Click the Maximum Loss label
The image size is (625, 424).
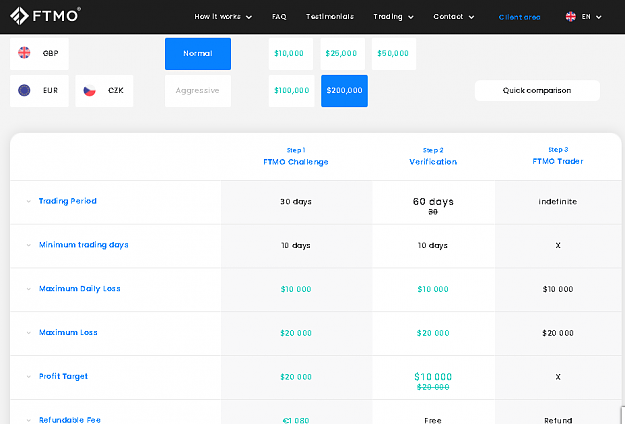pos(68,333)
